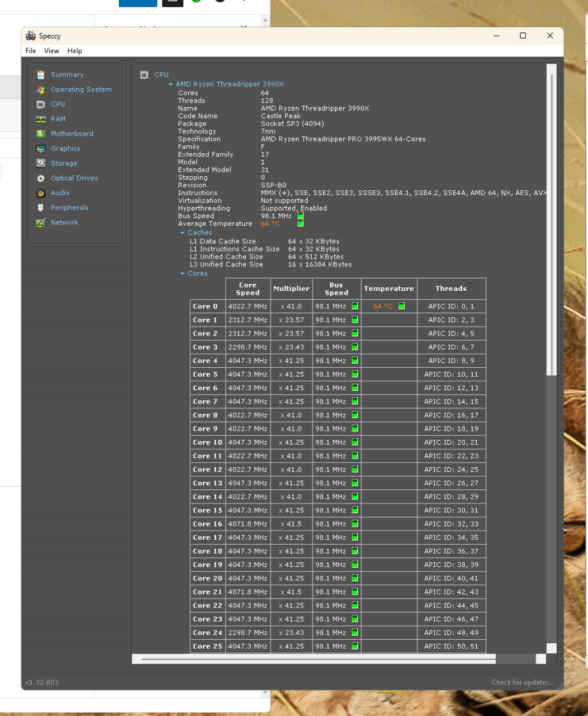
Task: Click Core 24 speed 2298.7 MHz
Action: [248, 633]
